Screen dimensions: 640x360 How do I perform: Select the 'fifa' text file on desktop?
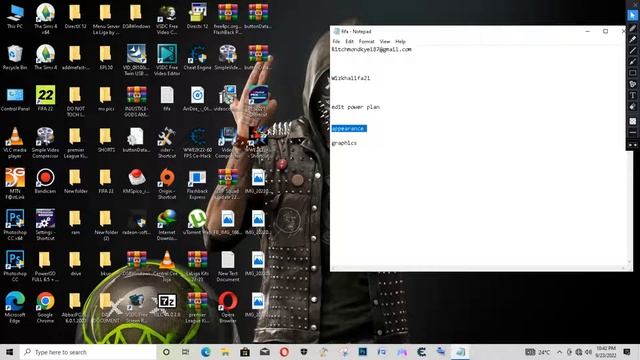click(x=167, y=98)
